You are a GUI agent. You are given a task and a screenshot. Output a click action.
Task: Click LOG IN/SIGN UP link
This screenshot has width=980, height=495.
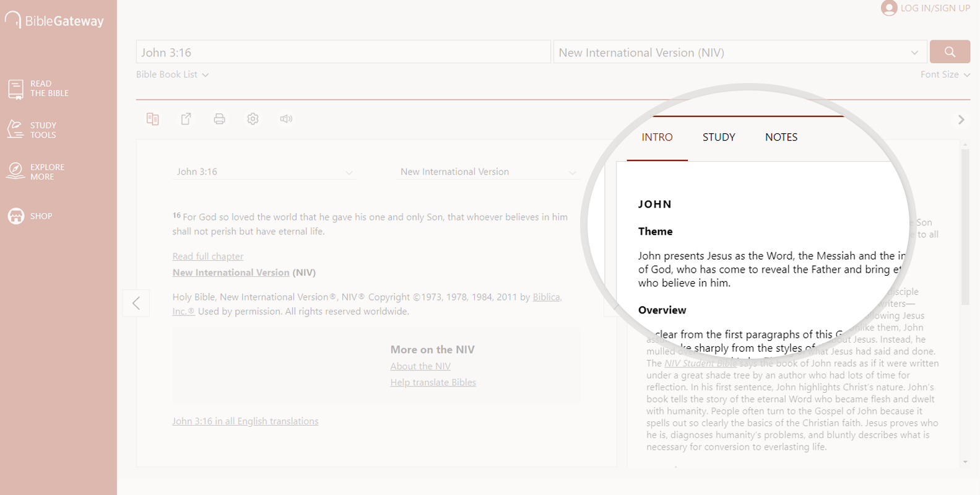point(935,8)
